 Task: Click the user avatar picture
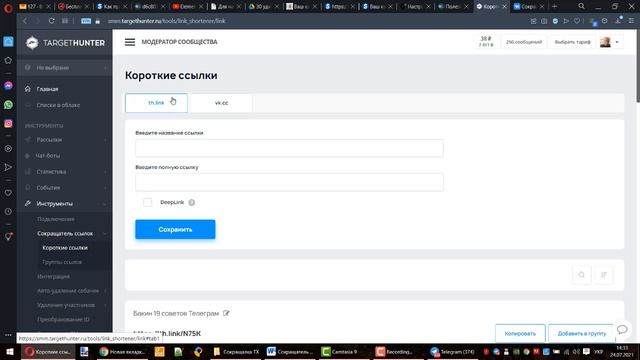click(605, 42)
